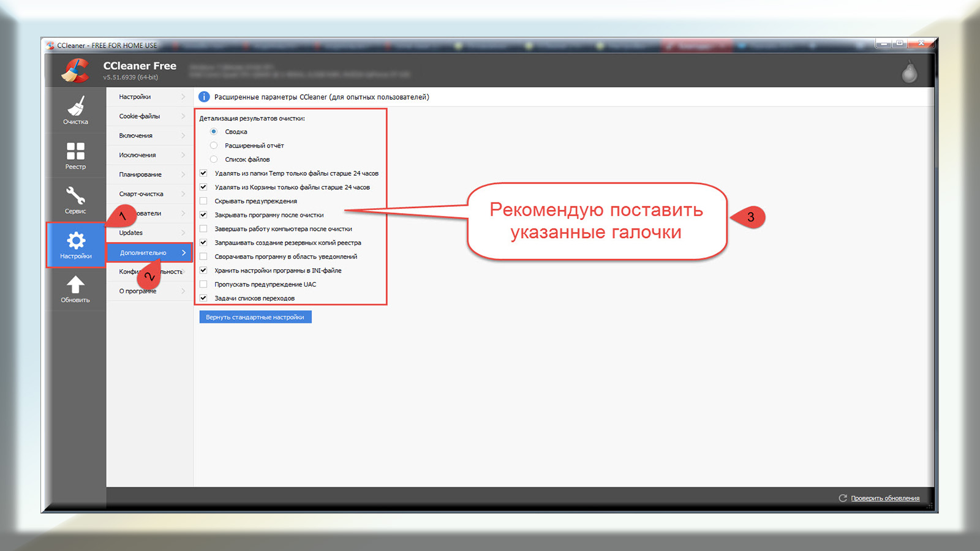Enable Сворачивать программу в область уведомлений

tap(203, 257)
